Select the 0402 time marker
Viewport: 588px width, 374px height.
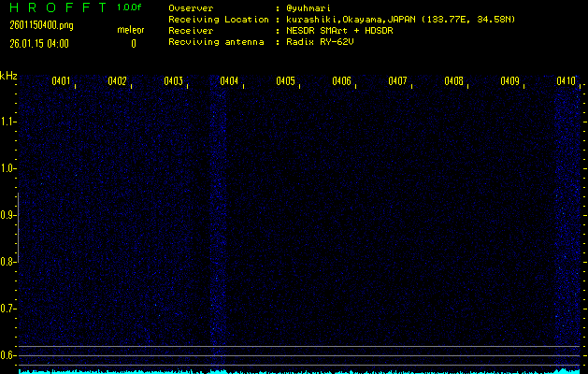[117, 81]
